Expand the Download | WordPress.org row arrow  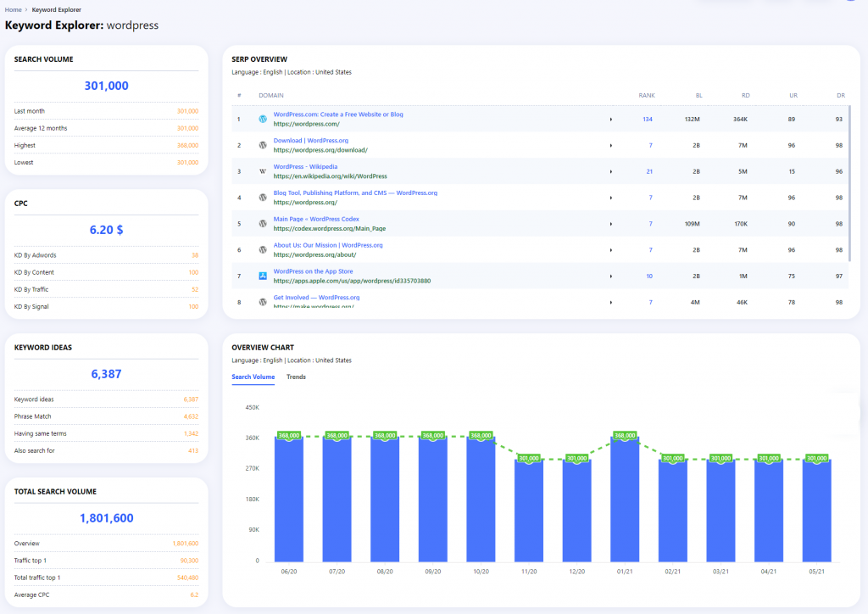pos(611,146)
